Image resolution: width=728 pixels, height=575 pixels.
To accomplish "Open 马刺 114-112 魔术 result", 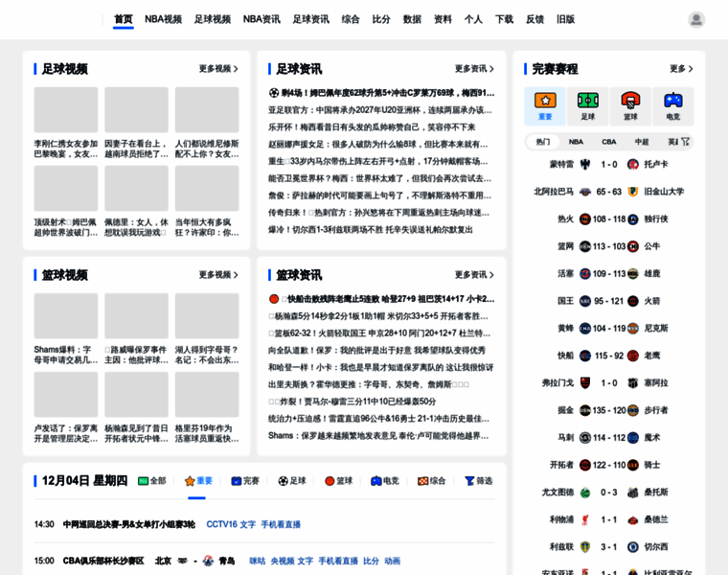I will click(608, 438).
